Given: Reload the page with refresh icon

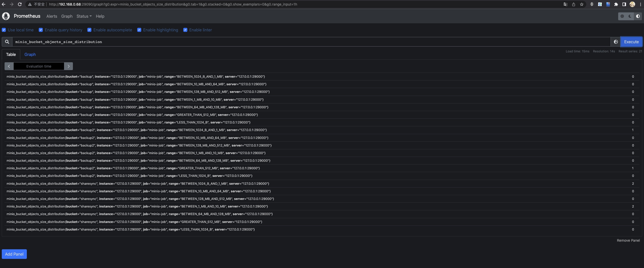Looking at the screenshot, I should click(20, 4).
